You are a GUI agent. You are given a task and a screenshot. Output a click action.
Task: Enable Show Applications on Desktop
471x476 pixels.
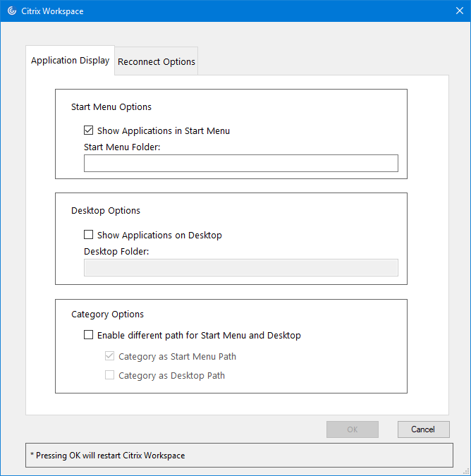[x=88, y=235]
